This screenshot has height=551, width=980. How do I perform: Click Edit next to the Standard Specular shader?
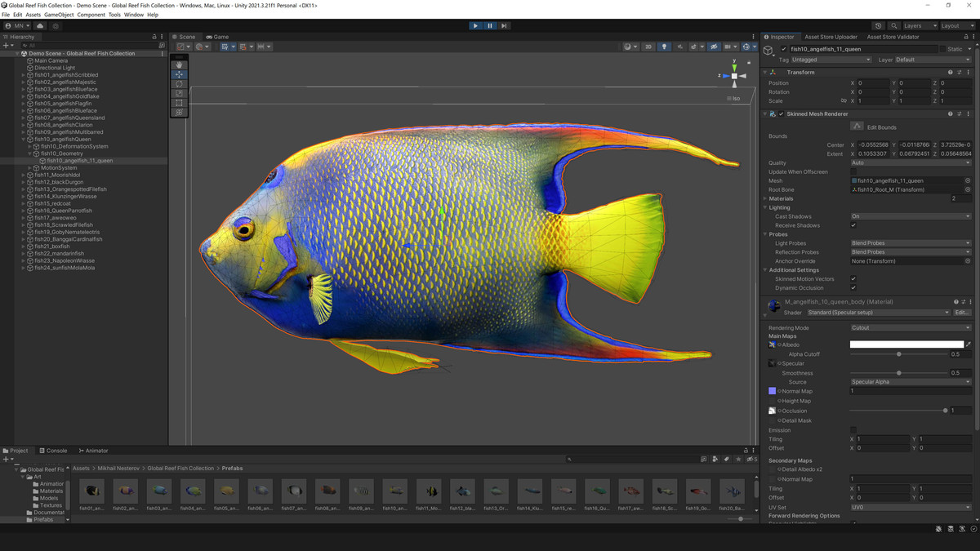(962, 312)
